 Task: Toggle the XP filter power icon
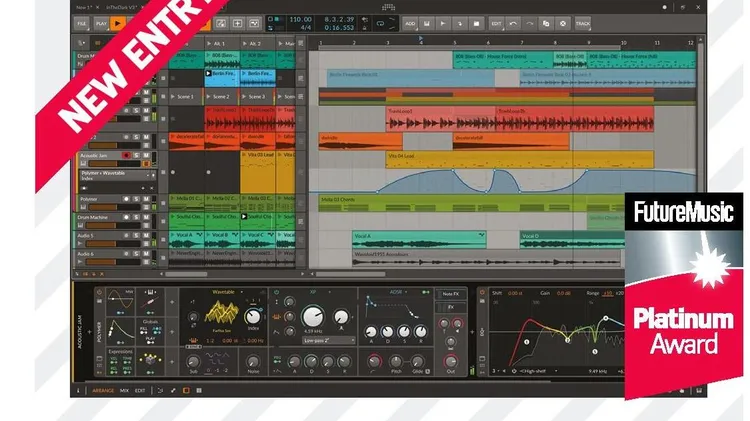tap(276, 292)
